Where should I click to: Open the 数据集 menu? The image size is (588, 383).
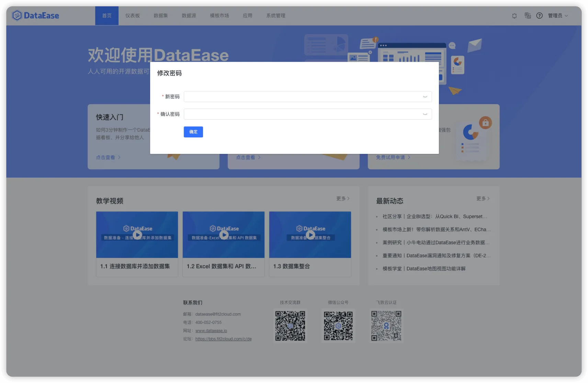point(161,15)
